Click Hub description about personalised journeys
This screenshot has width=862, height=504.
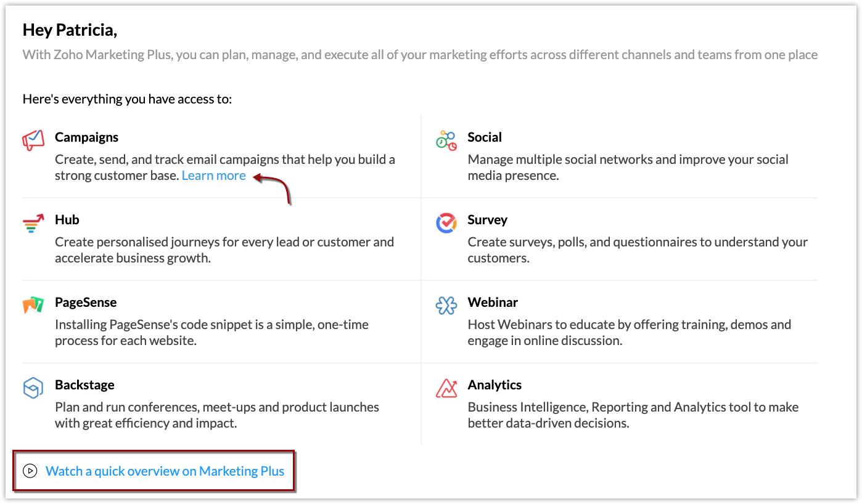click(224, 250)
